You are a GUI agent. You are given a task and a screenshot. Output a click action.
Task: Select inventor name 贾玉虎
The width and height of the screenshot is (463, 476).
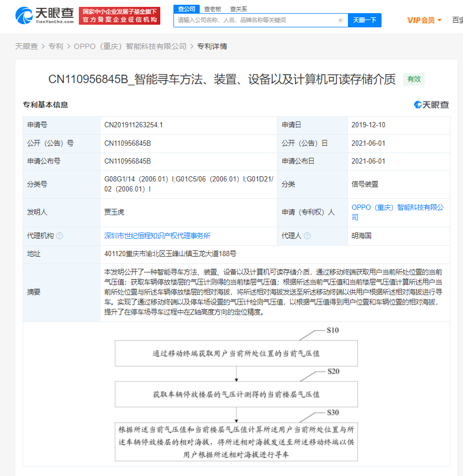click(x=114, y=212)
